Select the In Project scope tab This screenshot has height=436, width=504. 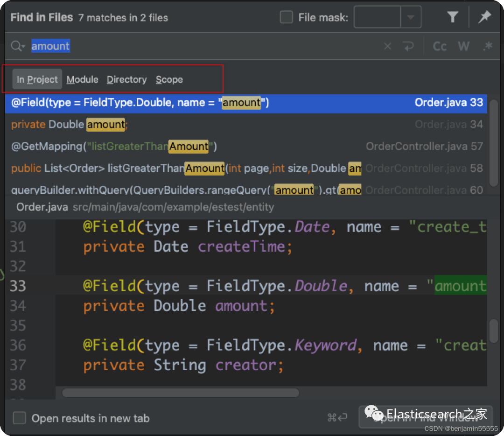pos(37,79)
